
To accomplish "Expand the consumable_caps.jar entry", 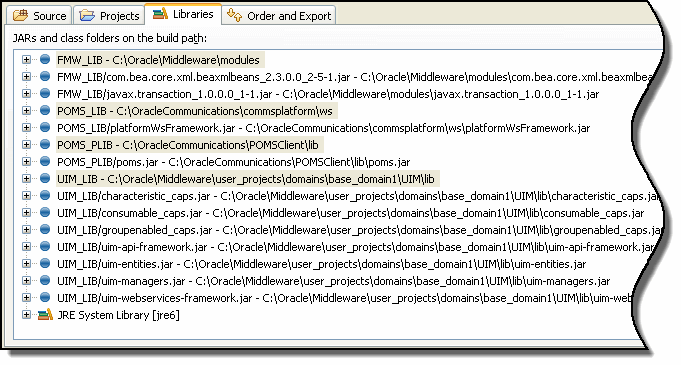I will [x=26, y=212].
